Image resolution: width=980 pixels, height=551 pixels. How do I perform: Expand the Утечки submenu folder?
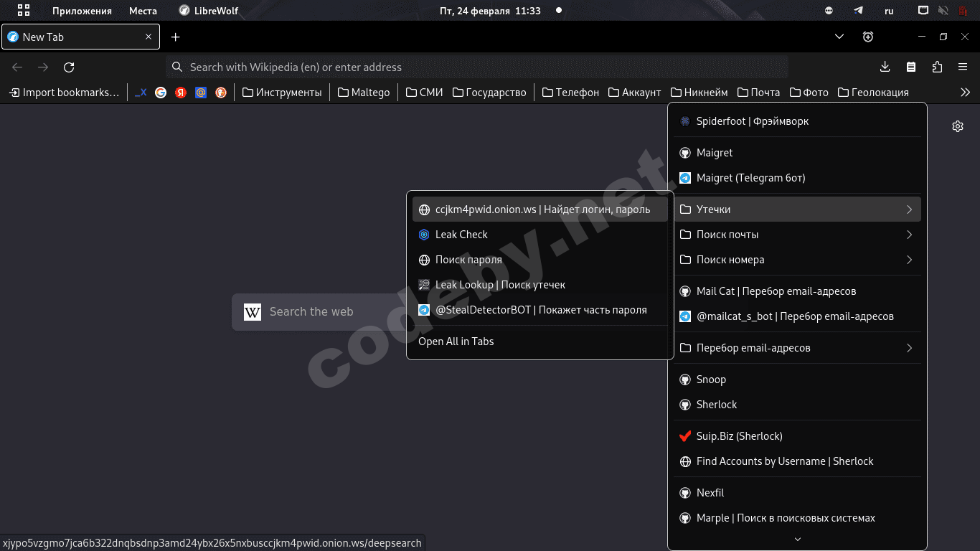pyautogui.click(x=797, y=209)
